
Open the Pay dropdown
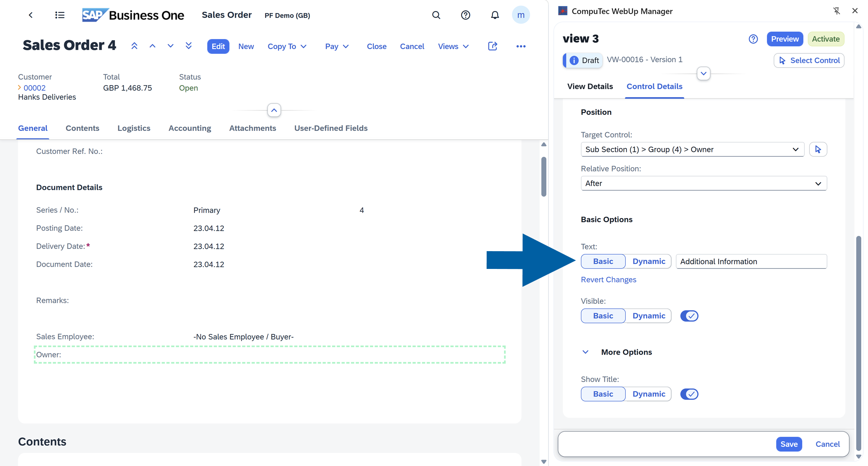337,46
